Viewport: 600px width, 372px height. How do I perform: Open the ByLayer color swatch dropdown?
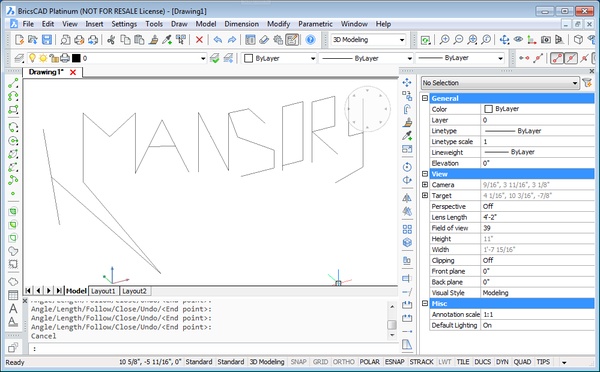[x=280, y=58]
